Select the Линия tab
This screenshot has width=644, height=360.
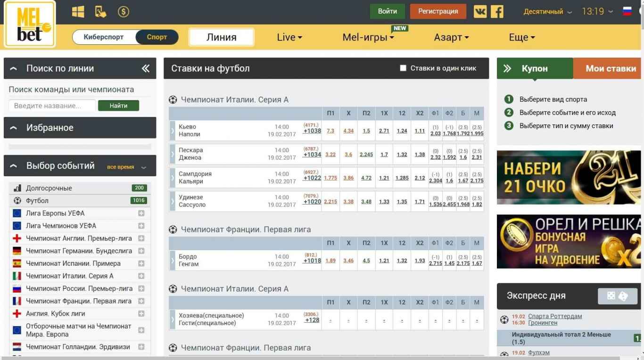coord(221,37)
